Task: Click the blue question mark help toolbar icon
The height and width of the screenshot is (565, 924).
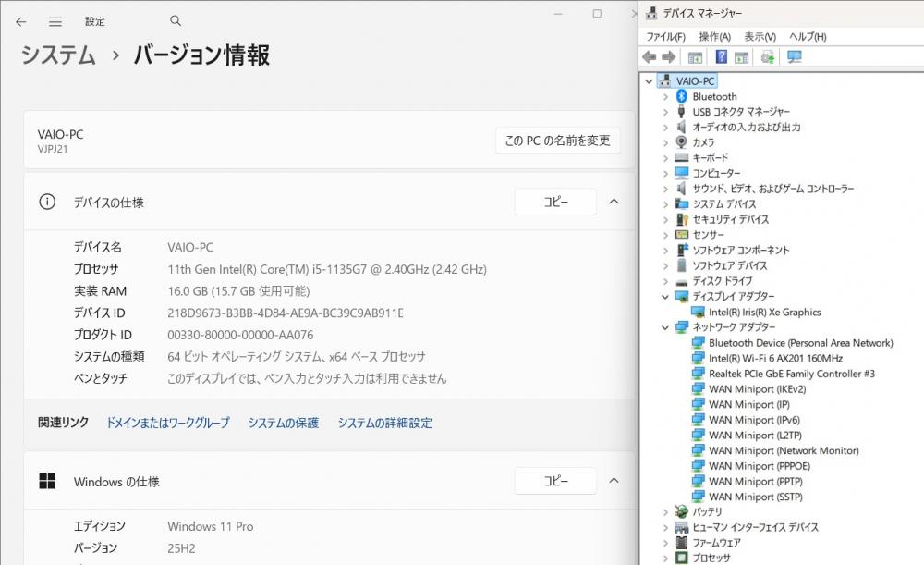Action: point(722,56)
